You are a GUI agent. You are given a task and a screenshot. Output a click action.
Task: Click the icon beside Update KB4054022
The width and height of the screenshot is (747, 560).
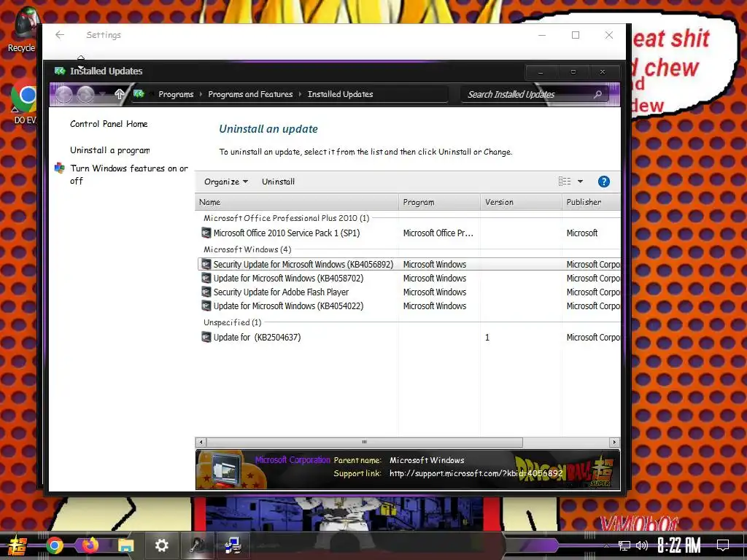pyautogui.click(x=206, y=306)
